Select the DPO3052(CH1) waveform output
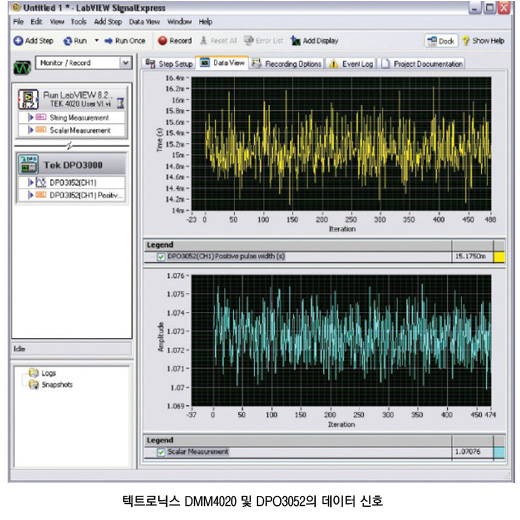 pos(72,182)
